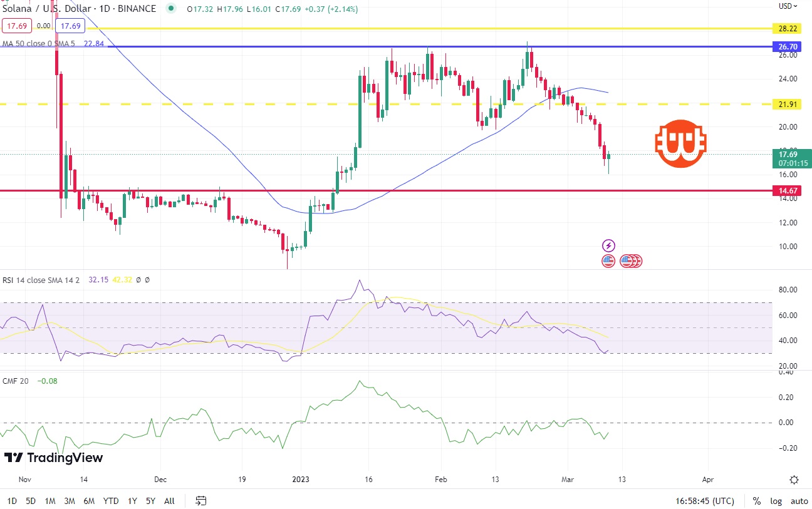Open the stacked US flag events group
The width and height of the screenshot is (812, 509).
[x=631, y=261]
